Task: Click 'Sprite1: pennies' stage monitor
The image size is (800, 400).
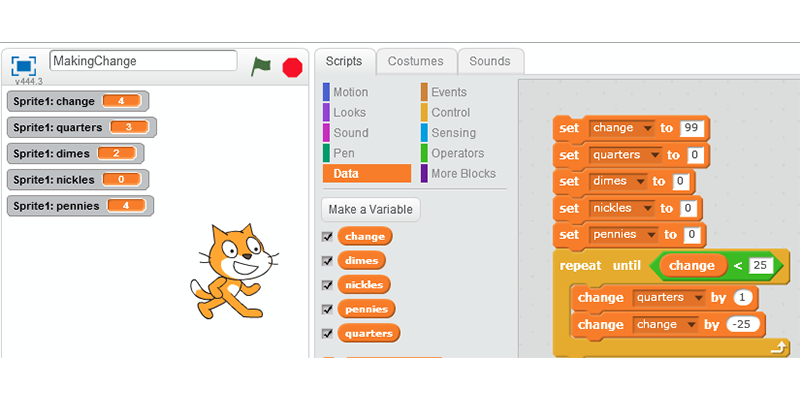Action: pos(80,206)
